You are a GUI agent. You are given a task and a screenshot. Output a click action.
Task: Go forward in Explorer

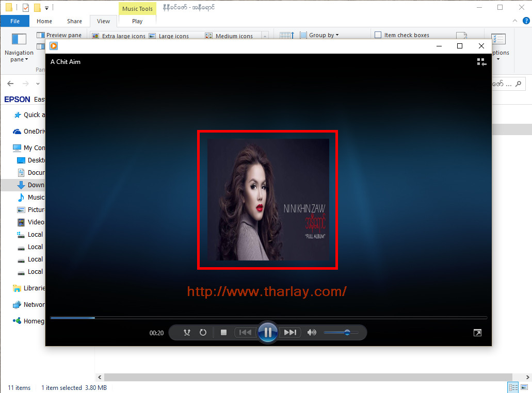pos(25,84)
